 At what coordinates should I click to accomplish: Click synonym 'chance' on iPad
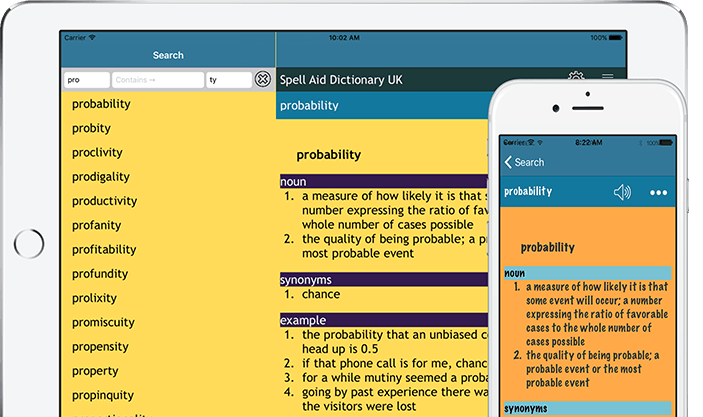pyautogui.click(x=321, y=294)
